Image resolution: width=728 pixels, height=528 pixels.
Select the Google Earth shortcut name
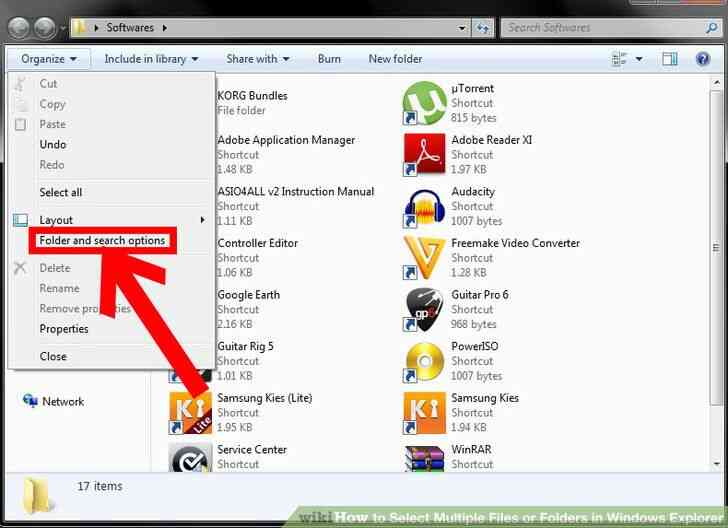pos(248,295)
